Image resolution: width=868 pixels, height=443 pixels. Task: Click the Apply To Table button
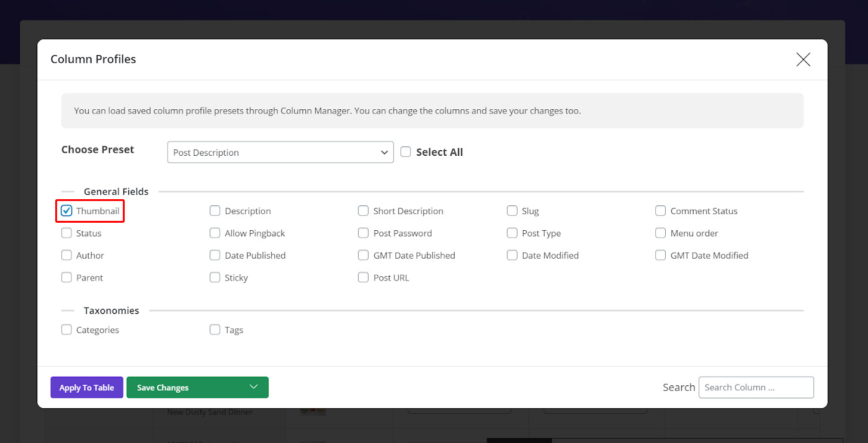pyautogui.click(x=87, y=388)
